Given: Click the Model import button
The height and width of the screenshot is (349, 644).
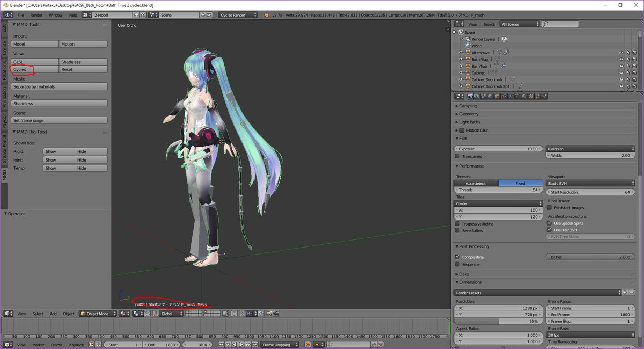Looking at the screenshot, I should pyautogui.click(x=34, y=44).
